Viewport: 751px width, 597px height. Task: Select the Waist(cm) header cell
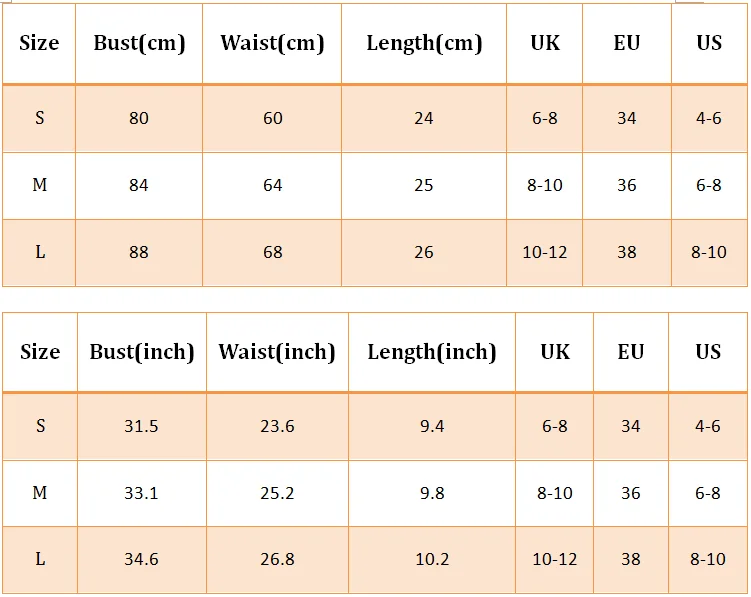coord(272,44)
